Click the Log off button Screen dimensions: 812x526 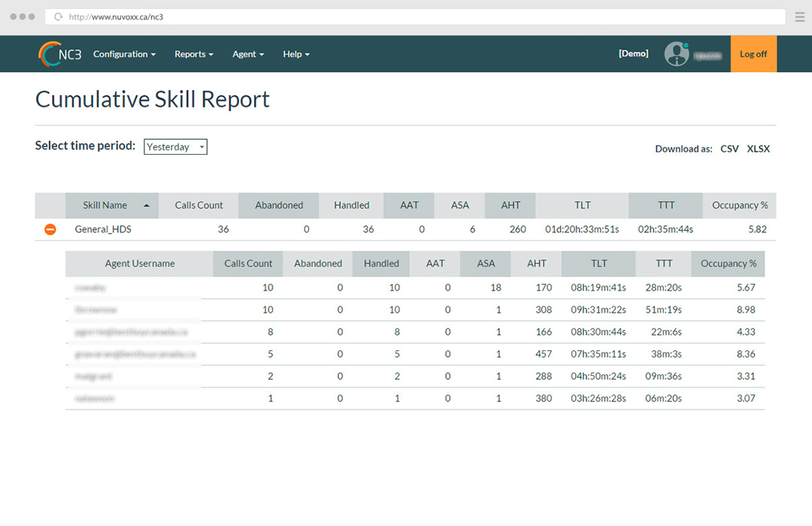[x=753, y=54]
